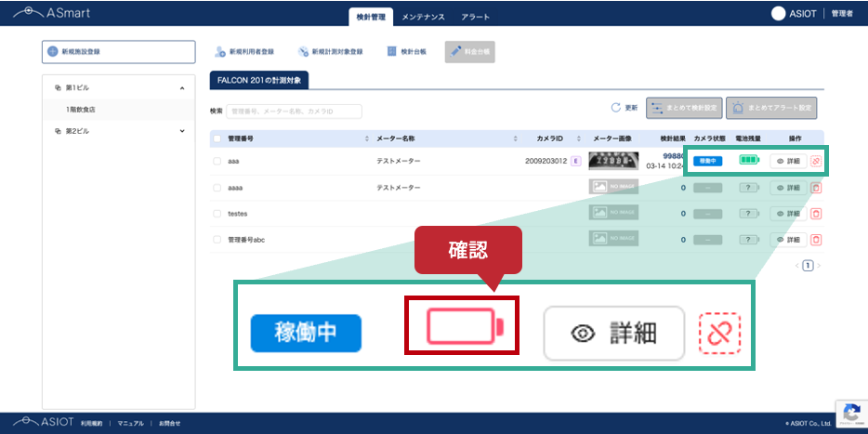Screen dimensions: 868x434
Task: Open the お問合せ footer link
Action: point(169,424)
